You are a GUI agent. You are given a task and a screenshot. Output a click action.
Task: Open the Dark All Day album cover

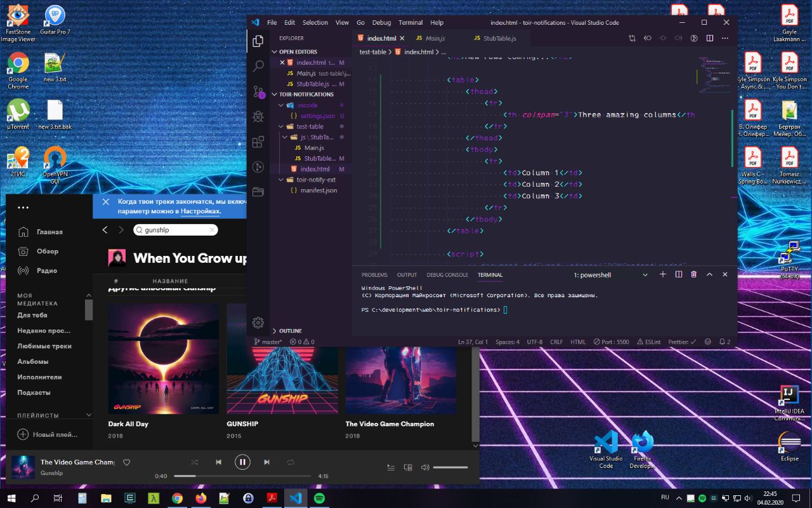click(163, 358)
